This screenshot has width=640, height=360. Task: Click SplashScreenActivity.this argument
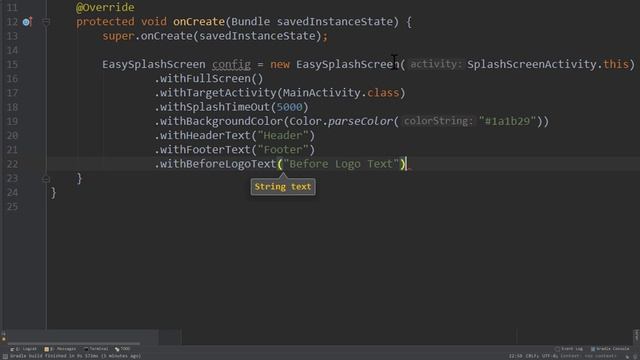pyautogui.click(x=548, y=64)
